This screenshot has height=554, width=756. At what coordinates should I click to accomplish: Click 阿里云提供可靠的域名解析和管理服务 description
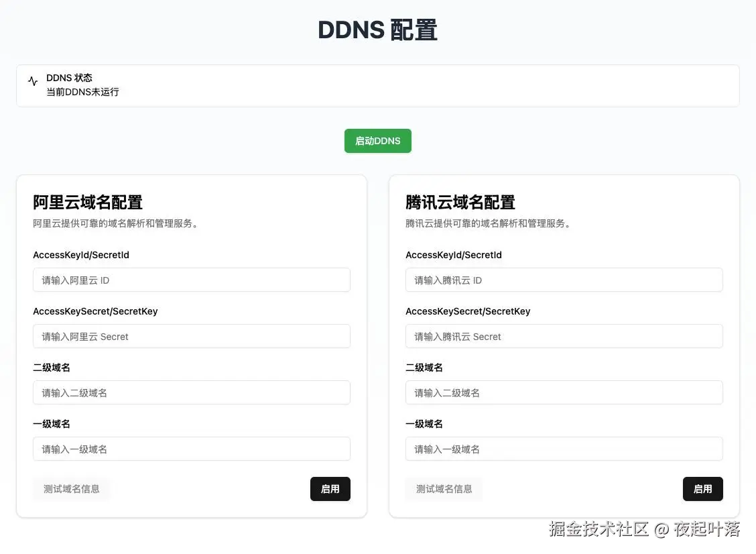115,223
